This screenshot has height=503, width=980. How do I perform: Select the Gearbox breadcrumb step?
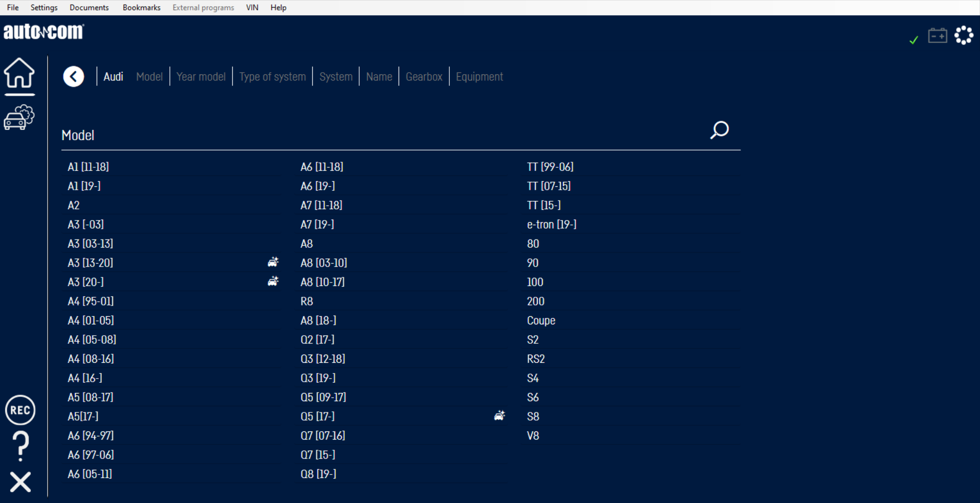point(424,77)
